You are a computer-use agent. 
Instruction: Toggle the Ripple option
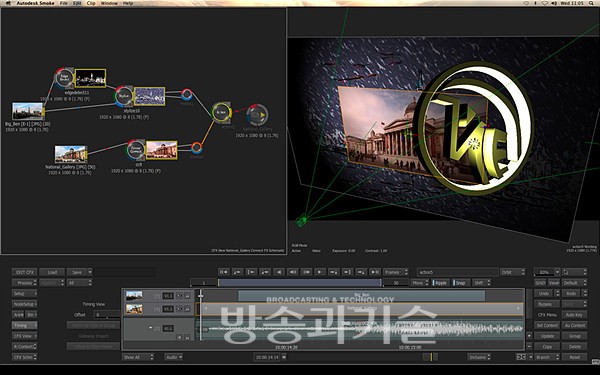440,283
